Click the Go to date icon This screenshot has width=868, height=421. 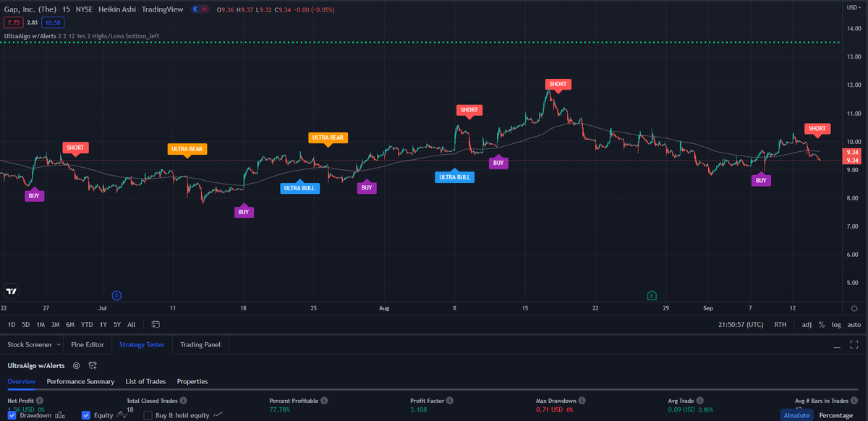click(156, 325)
